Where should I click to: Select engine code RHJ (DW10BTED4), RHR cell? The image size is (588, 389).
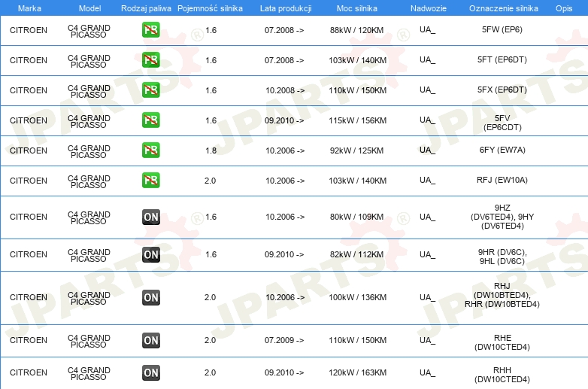(502, 295)
